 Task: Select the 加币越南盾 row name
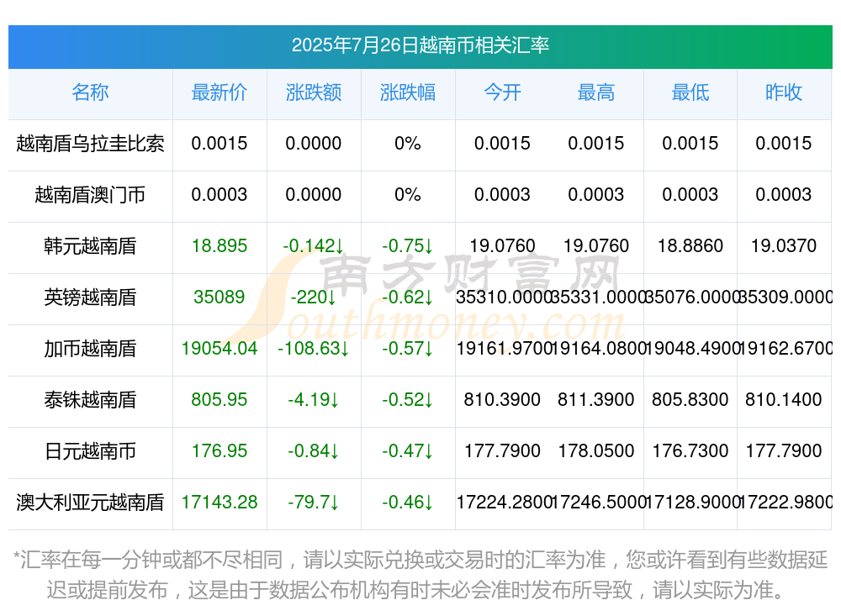point(90,349)
